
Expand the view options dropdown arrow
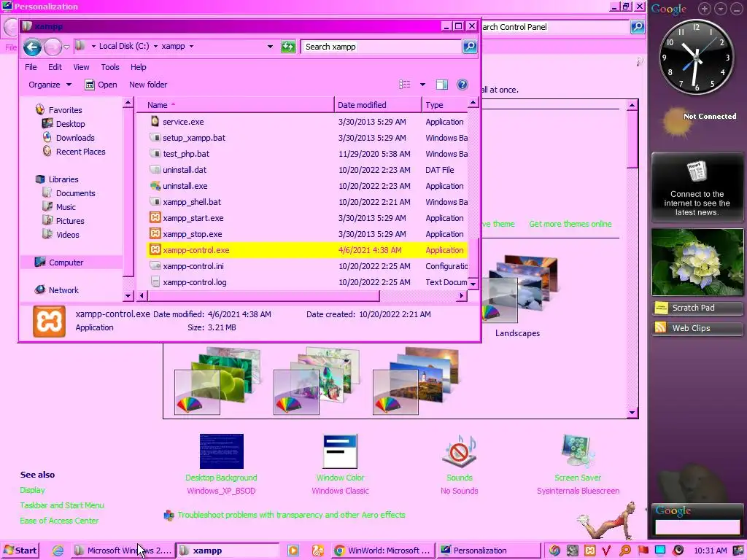422,85
